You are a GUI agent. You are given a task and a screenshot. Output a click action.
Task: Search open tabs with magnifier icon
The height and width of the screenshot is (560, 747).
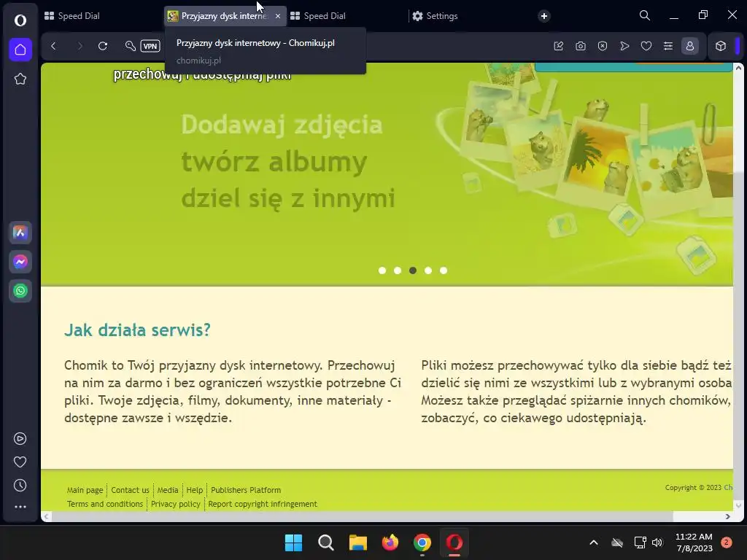645,16
